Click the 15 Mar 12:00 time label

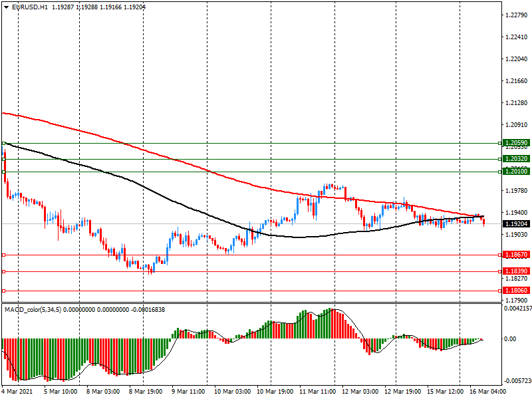point(445,392)
